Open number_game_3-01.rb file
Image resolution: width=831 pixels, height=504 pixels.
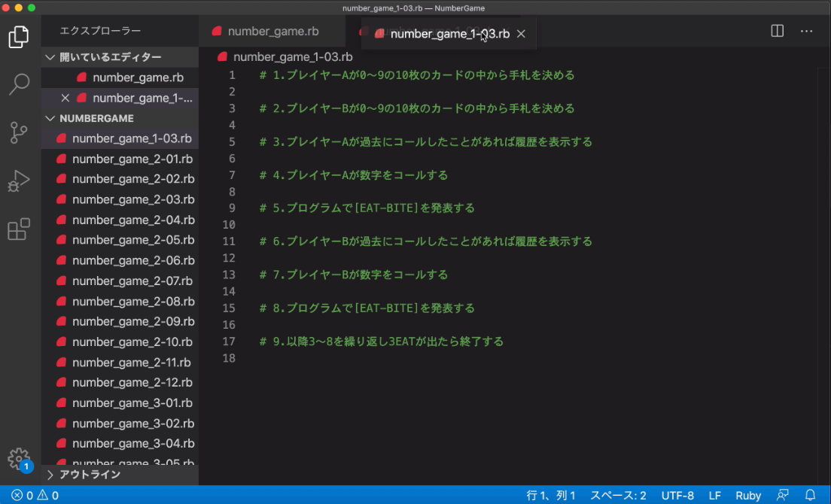coord(120,403)
